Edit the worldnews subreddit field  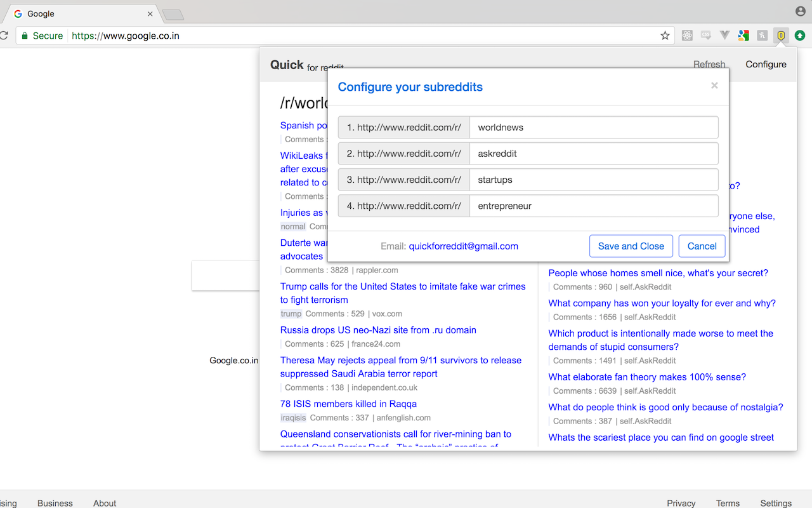point(593,127)
